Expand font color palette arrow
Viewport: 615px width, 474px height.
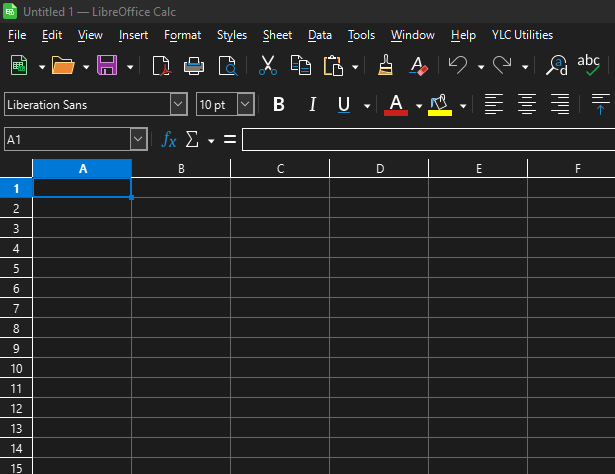click(419, 106)
